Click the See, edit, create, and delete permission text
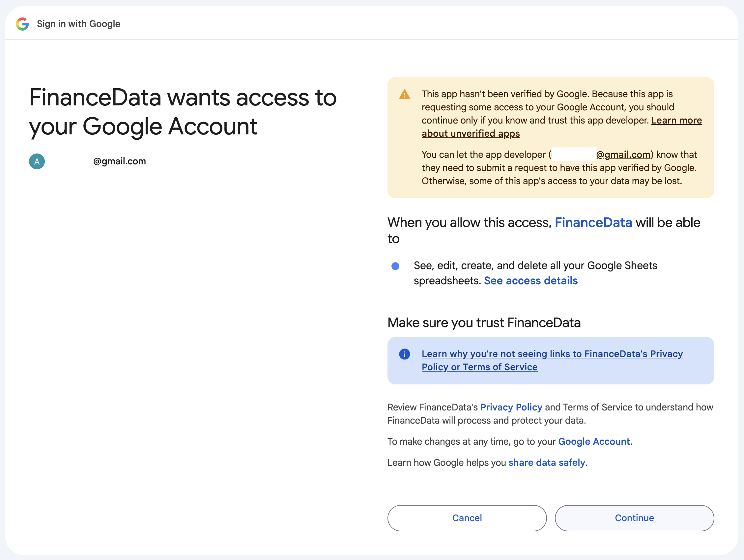 pos(535,273)
